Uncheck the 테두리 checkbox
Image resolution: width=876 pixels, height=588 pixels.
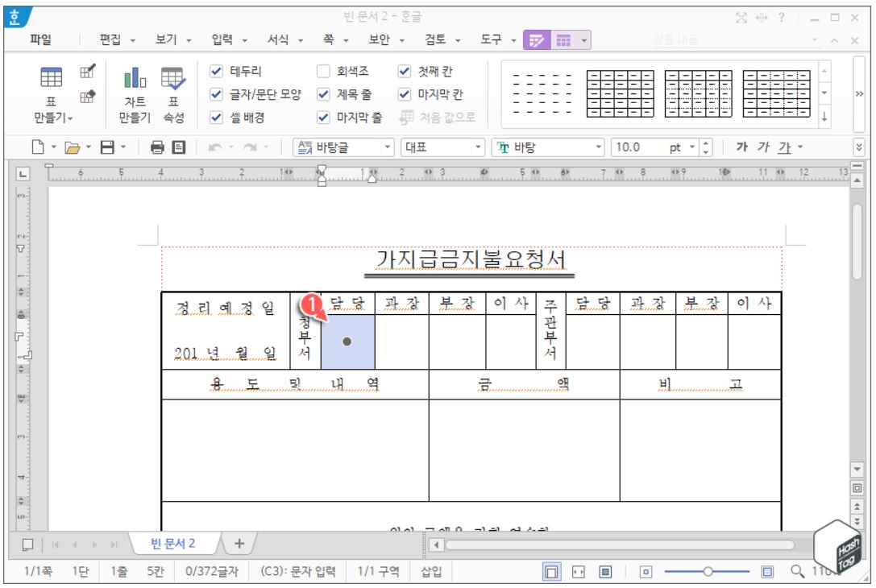point(216,71)
